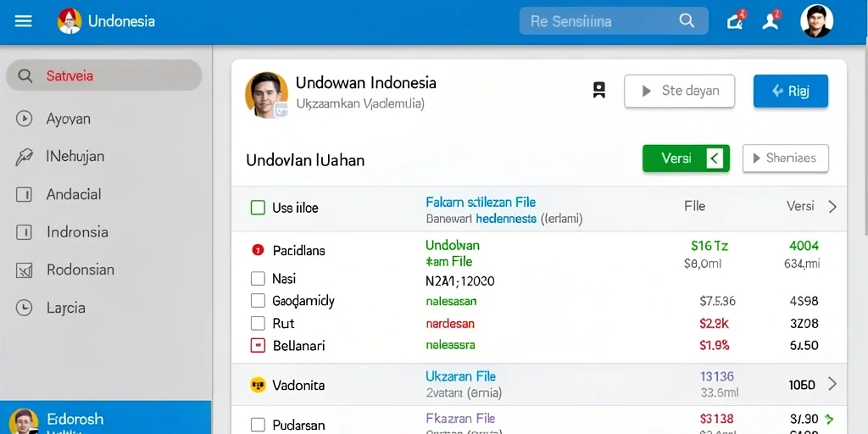Expand the Vadonita row chevron
The height and width of the screenshot is (434, 868).
tap(832, 384)
